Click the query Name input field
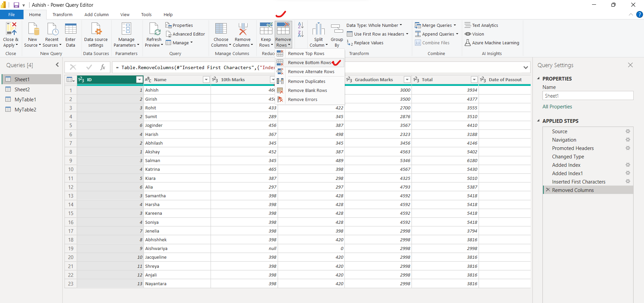The width and height of the screenshot is (644, 303). click(588, 96)
